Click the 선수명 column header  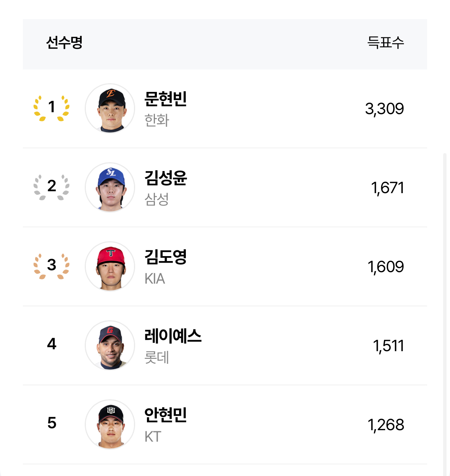pos(65,42)
